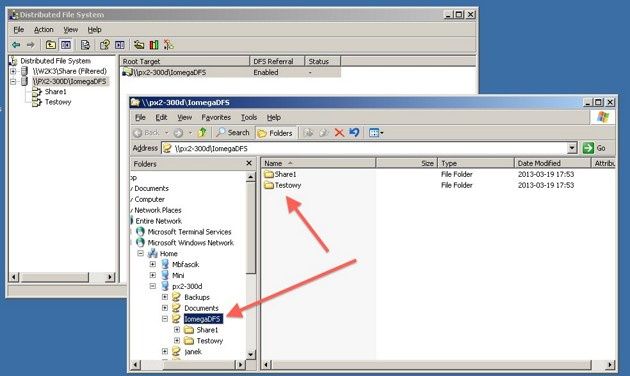The width and height of the screenshot is (630, 376).
Task: Open the Address bar dropdown arrow
Action: (x=572, y=148)
